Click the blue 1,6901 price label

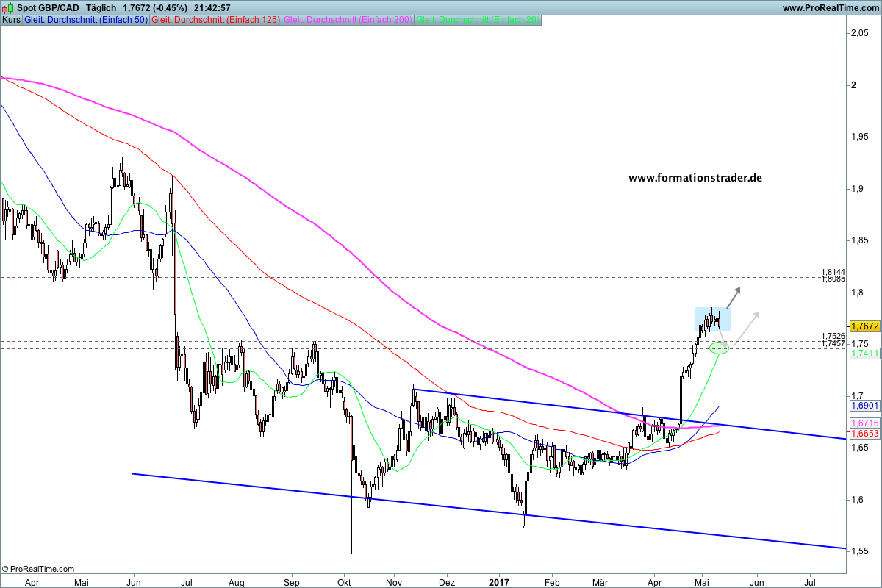click(x=864, y=406)
